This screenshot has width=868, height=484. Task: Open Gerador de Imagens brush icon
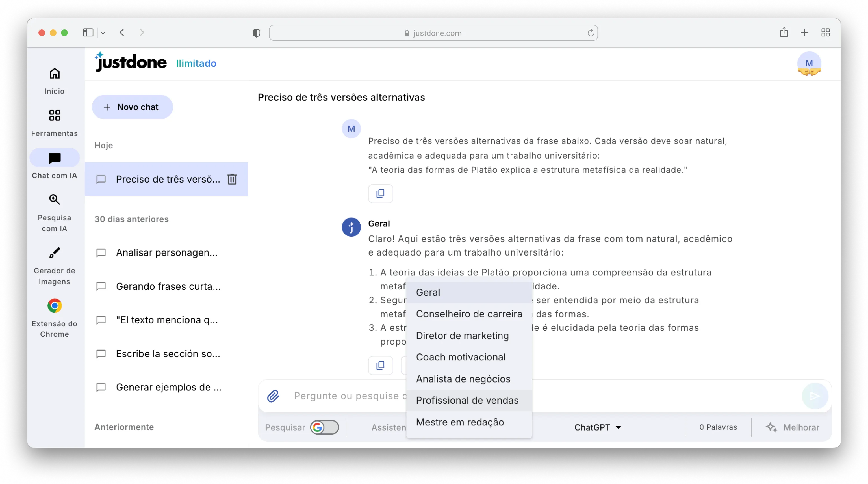pyautogui.click(x=54, y=253)
